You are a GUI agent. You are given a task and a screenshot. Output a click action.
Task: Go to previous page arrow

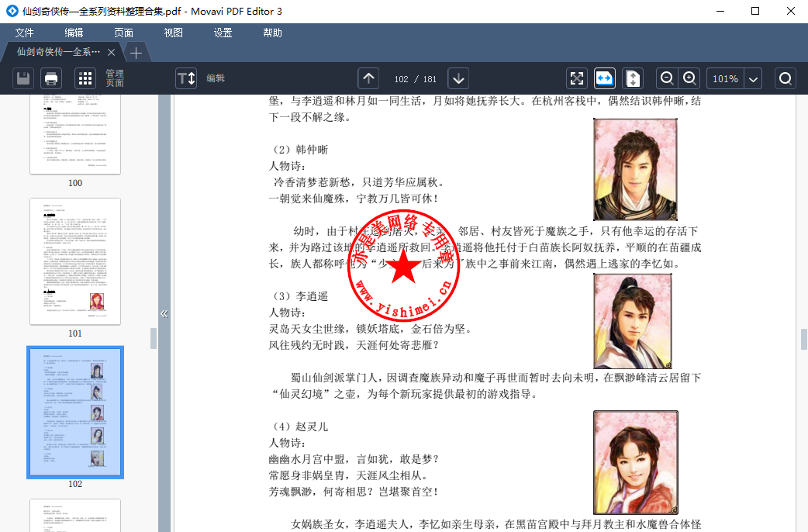click(x=368, y=78)
